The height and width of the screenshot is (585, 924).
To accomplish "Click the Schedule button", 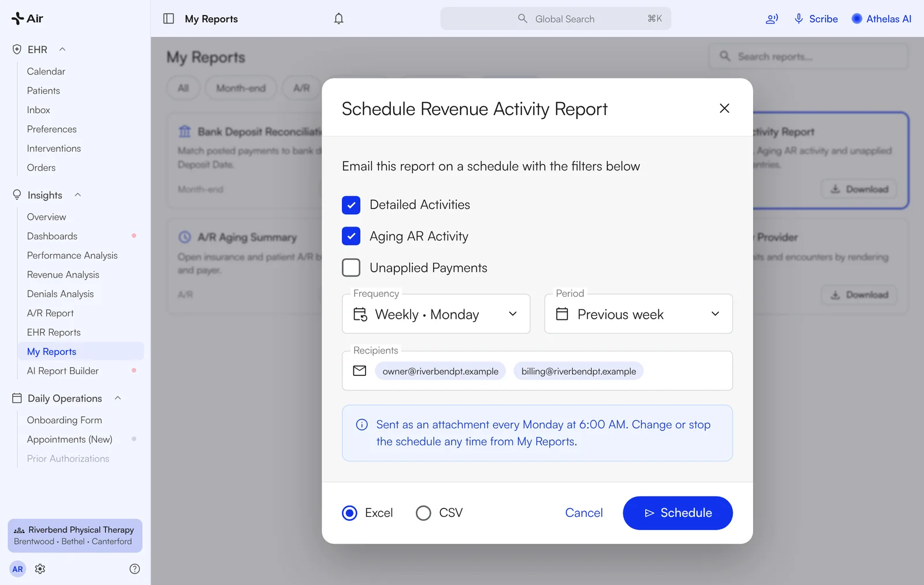I will [x=678, y=513].
